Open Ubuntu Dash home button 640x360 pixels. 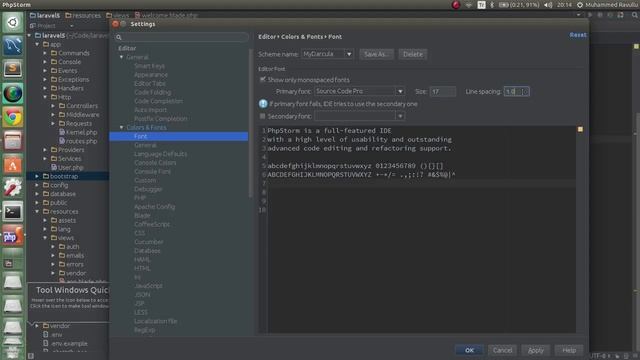click(x=13, y=23)
